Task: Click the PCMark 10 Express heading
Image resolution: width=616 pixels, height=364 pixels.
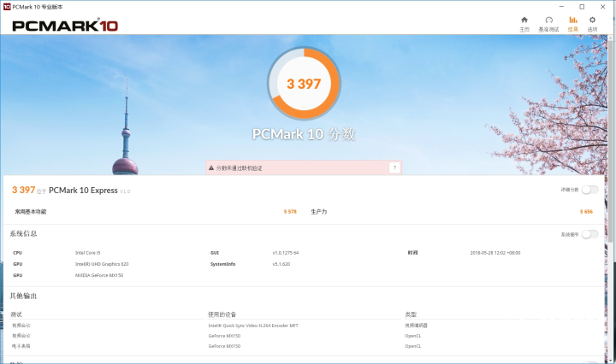Action: point(83,191)
